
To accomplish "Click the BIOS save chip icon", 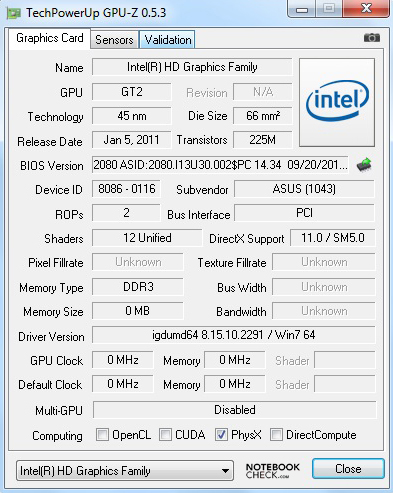I will tap(364, 165).
